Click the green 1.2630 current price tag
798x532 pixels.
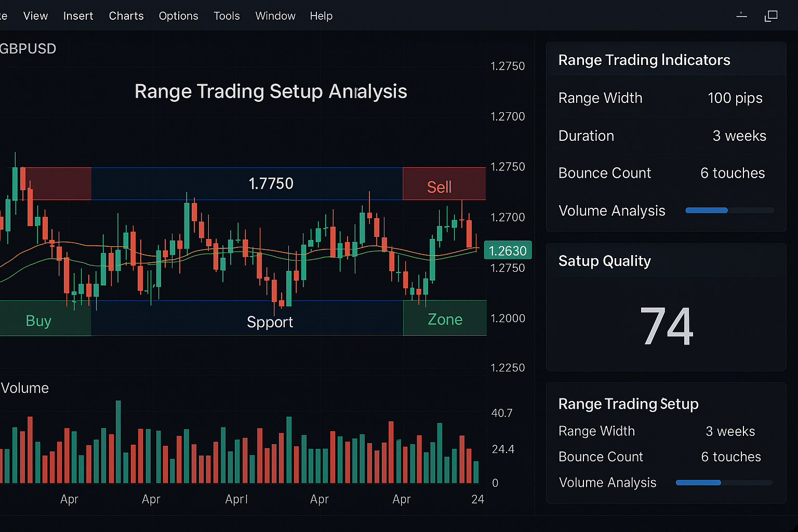[x=508, y=250]
